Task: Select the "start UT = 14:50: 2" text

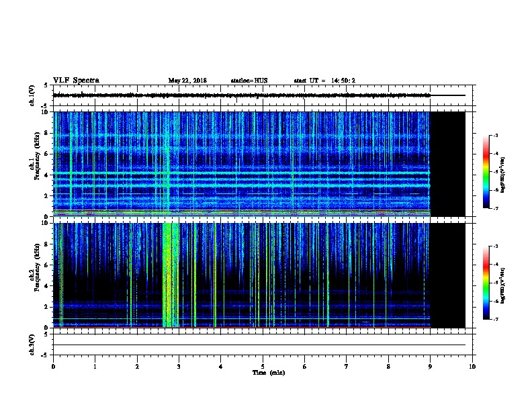Action: click(x=324, y=81)
